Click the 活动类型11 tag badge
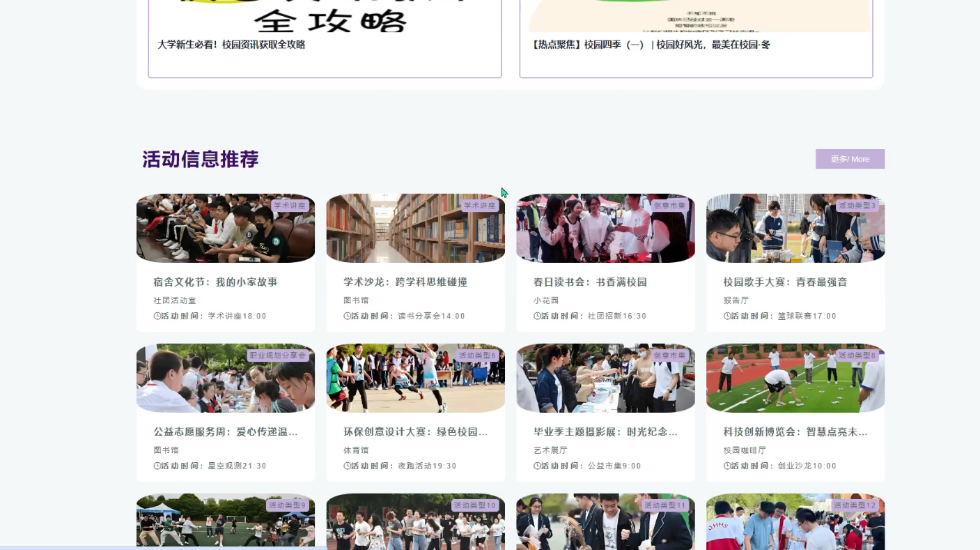Image resolution: width=980 pixels, height=550 pixels. click(665, 505)
